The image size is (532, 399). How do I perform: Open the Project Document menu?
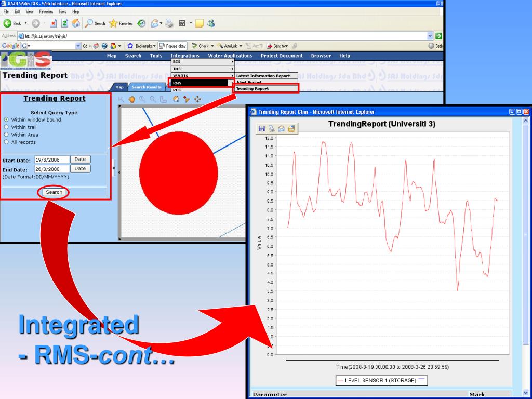(282, 56)
